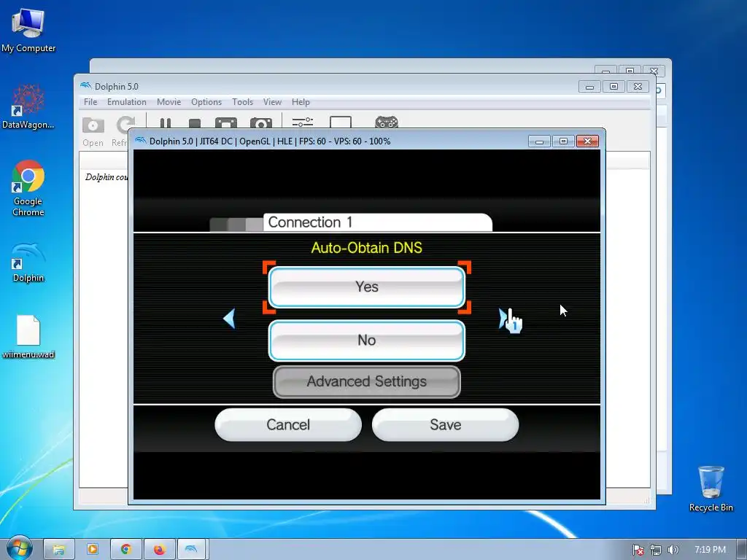Go to previous page with left arrow
The image size is (747, 560).
point(229,319)
